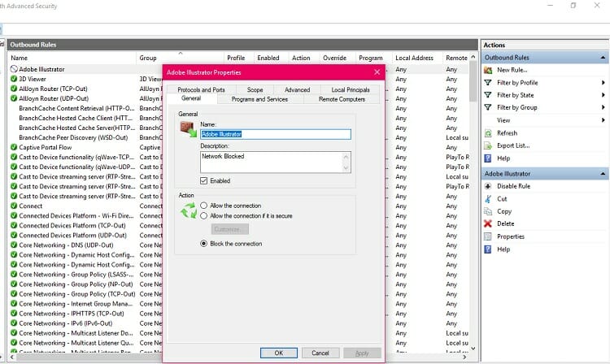Sort by the Profile column header
This screenshot has height=364, width=610.
[x=239, y=58]
